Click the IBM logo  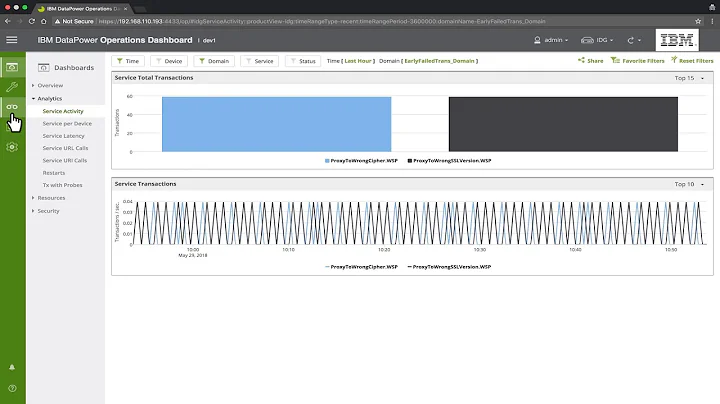click(677, 40)
